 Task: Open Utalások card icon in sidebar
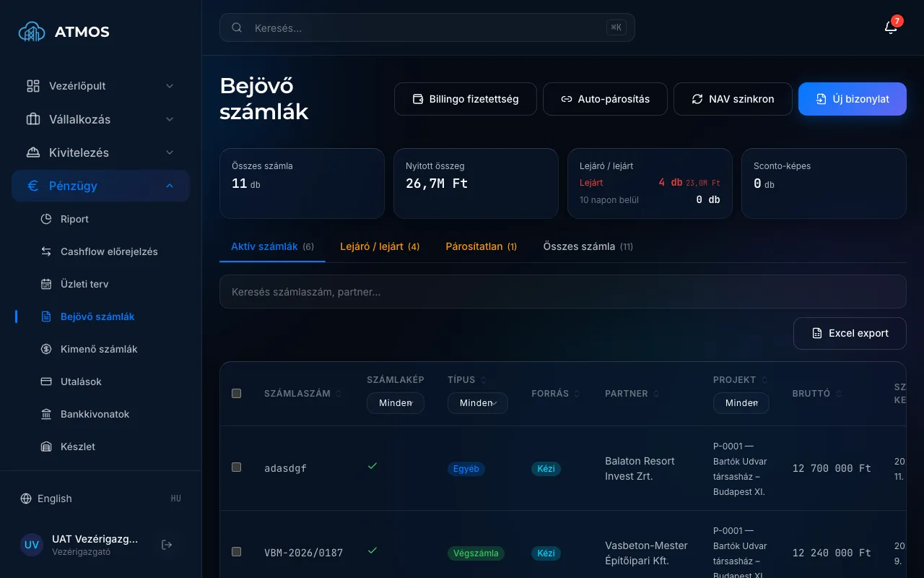pos(46,381)
